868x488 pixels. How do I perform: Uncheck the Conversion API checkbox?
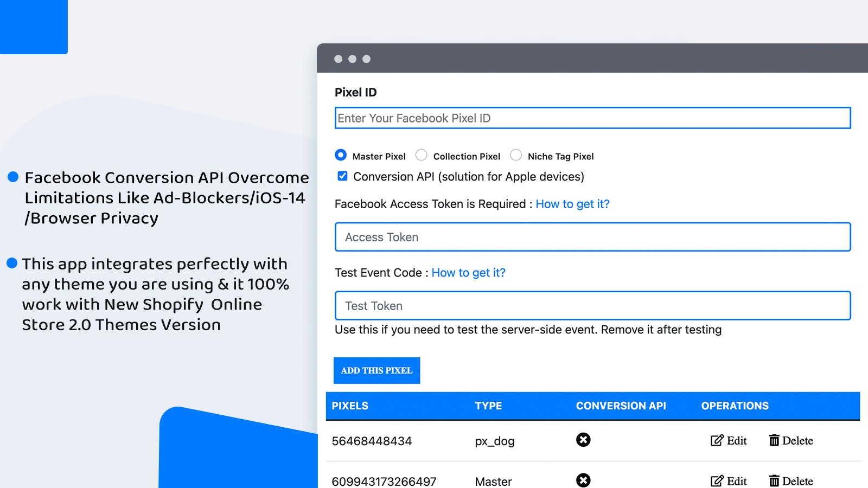(x=342, y=176)
